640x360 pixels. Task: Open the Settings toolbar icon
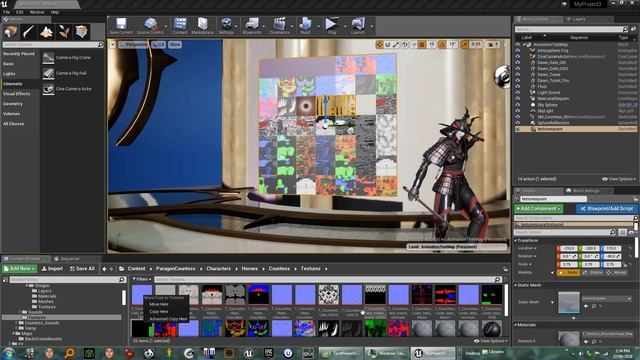(226, 26)
